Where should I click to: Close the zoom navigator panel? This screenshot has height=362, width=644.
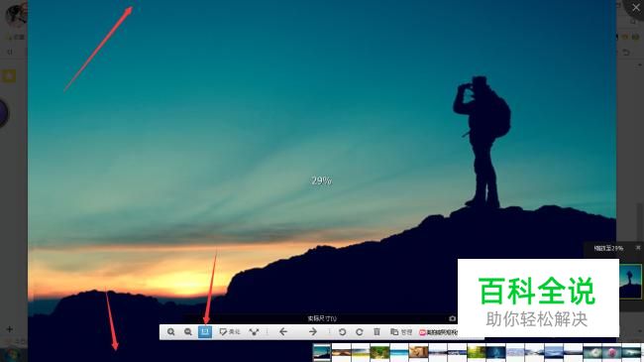click(638, 248)
